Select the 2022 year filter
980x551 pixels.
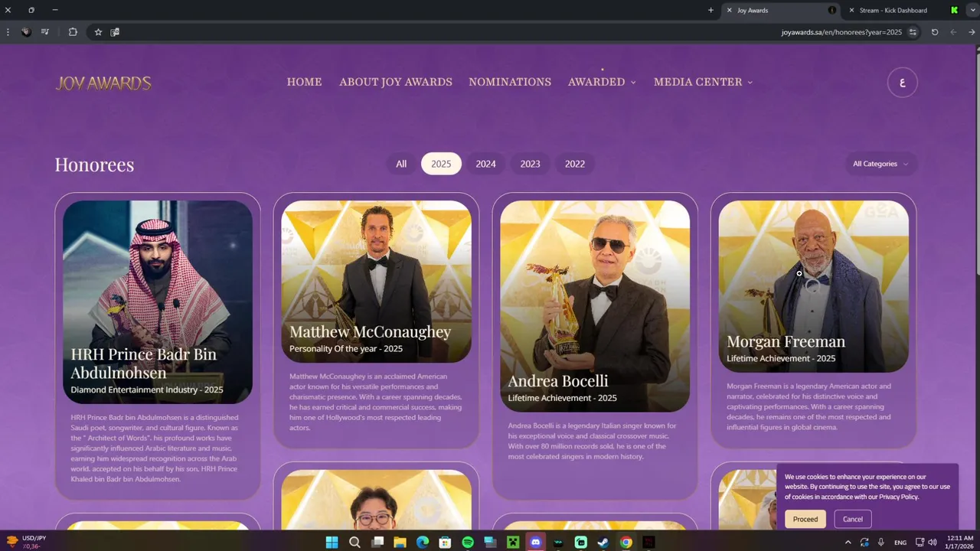click(575, 164)
